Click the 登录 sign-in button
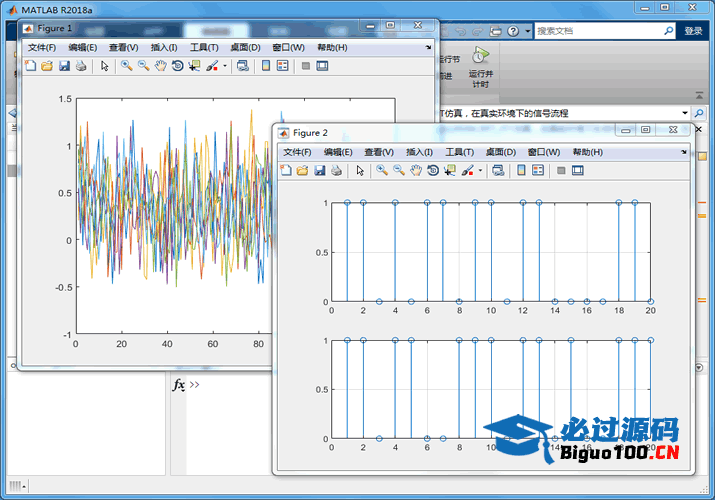 (x=693, y=31)
